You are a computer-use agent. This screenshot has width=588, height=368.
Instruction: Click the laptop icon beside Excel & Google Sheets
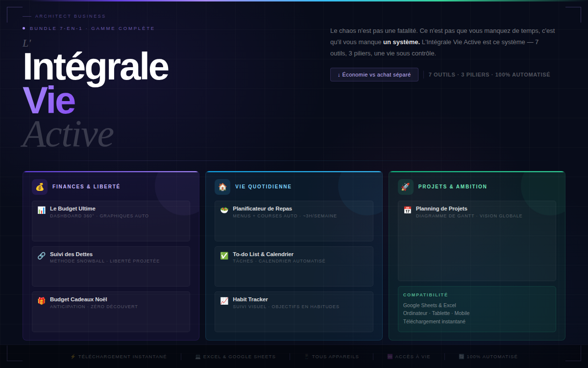(x=198, y=357)
